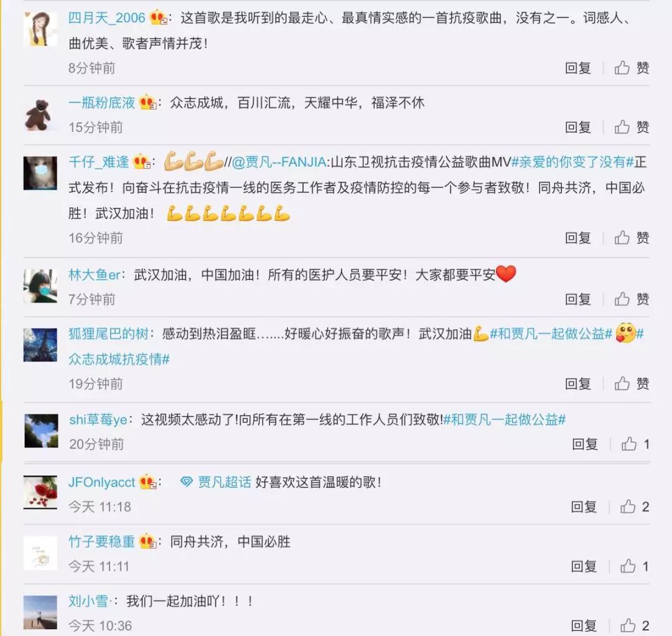Viewport: 672px width, 636px height.
Task: Reply to 林大鱼er's comment
Action: [x=577, y=299]
